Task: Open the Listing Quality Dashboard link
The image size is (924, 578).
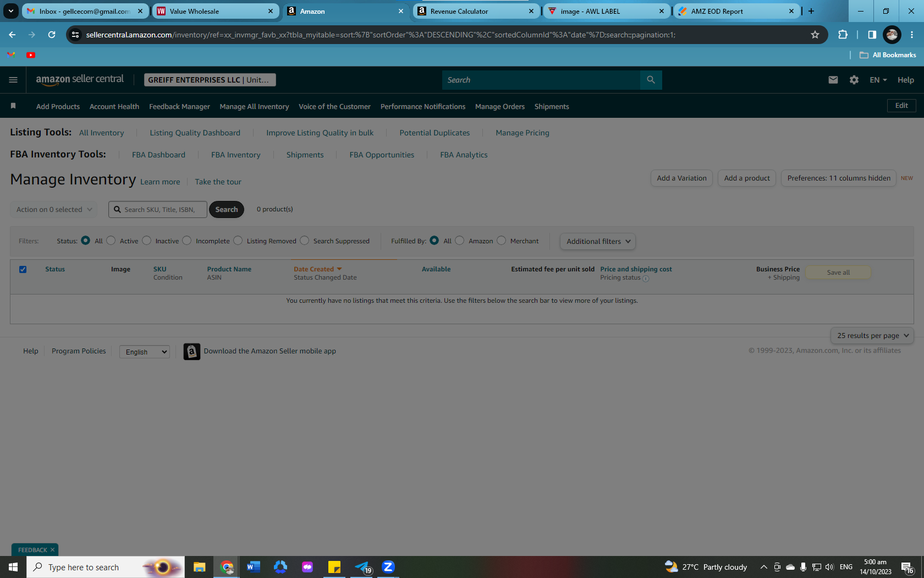Action: (195, 133)
